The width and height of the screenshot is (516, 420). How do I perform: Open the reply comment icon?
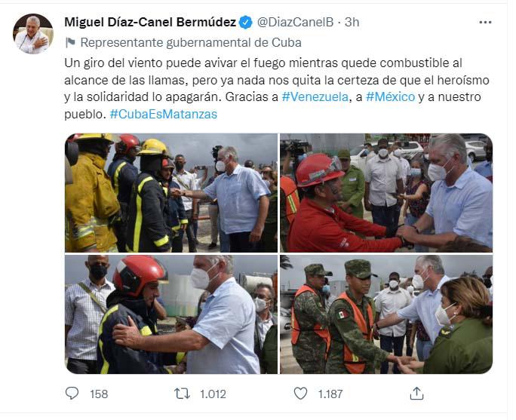[72, 394]
